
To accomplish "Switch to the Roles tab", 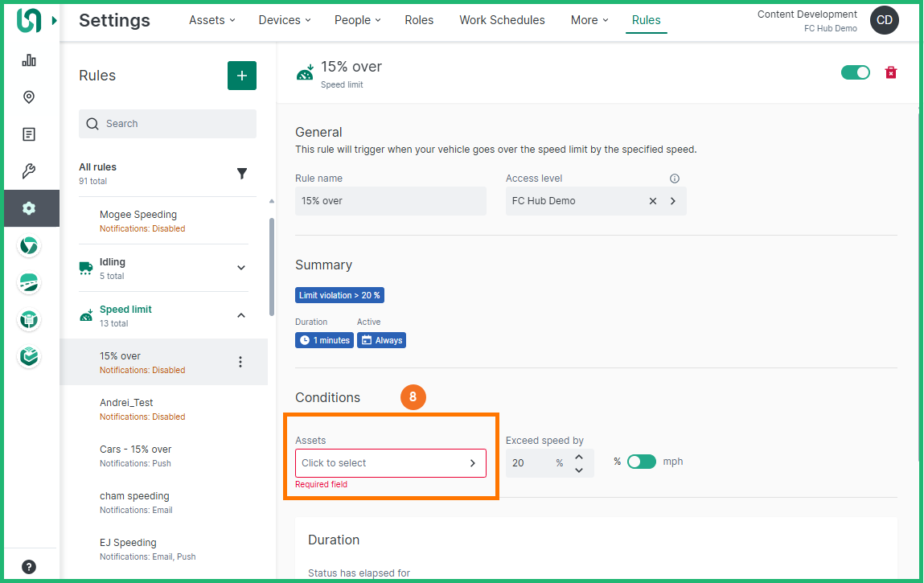I will 419,20.
